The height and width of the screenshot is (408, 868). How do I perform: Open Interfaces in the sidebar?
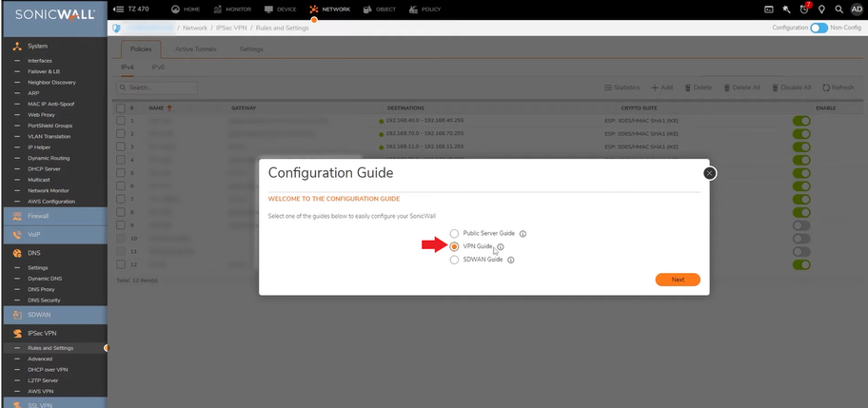click(40, 61)
